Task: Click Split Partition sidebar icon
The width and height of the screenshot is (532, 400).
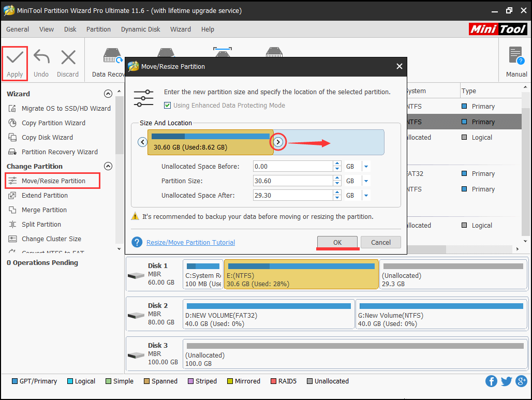Action: [x=12, y=224]
